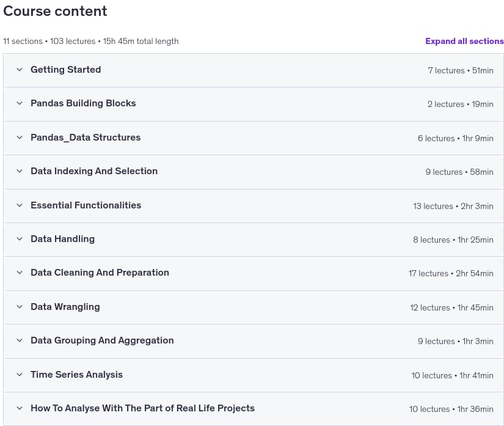Screen dimensions: 504x426
Task: Click the Course content heading
Action: click(x=55, y=11)
